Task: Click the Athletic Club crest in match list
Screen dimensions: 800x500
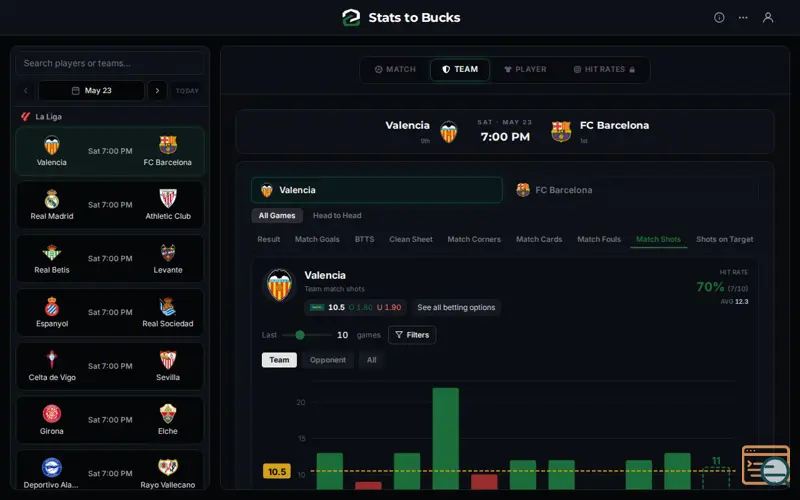Action: (168, 198)
